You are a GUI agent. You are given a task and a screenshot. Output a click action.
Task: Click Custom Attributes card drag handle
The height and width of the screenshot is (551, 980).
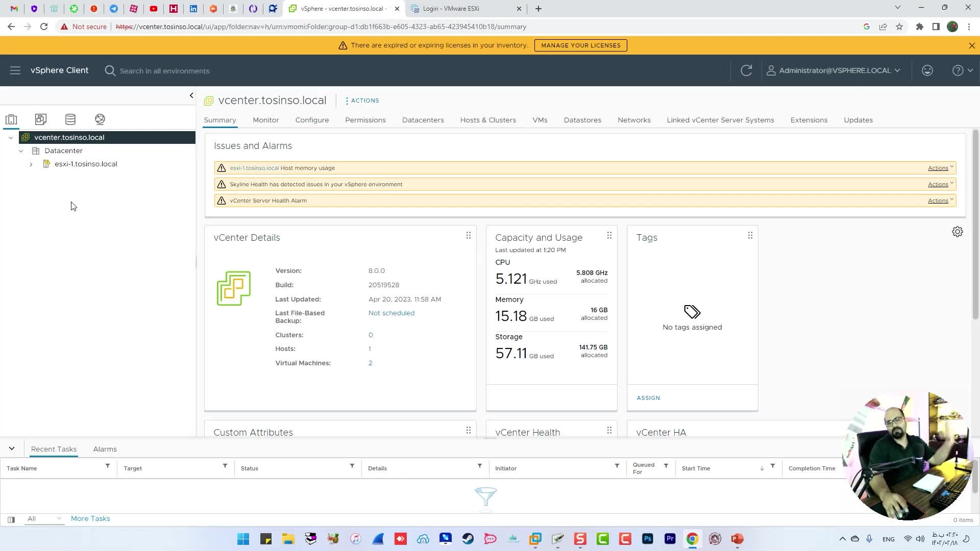pyautogui.click(x=468, y=430)
